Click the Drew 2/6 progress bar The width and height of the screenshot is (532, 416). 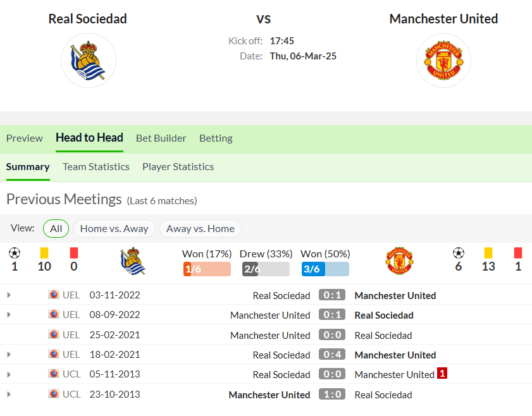(x=266, y=269)
